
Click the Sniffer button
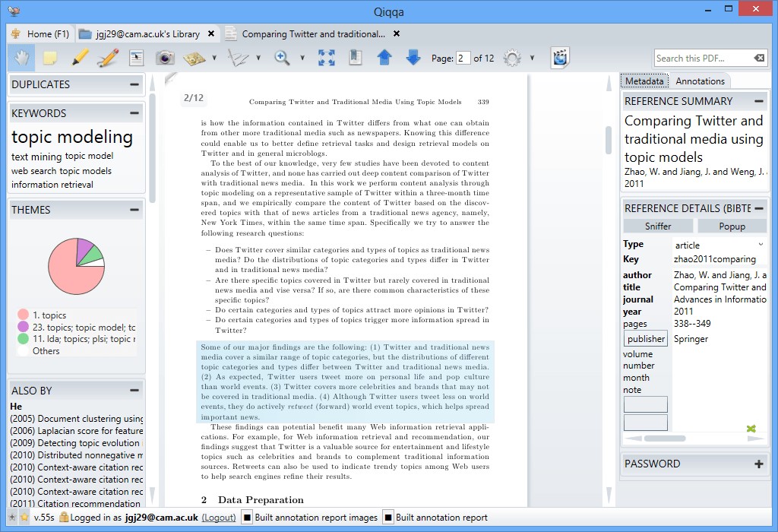(x=658, y=226)
